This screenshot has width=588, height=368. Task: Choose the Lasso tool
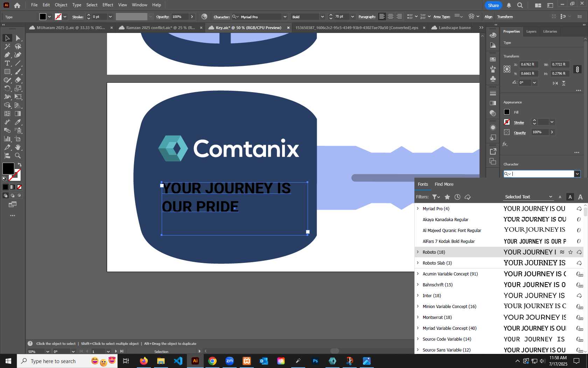[x=18, y=46]
